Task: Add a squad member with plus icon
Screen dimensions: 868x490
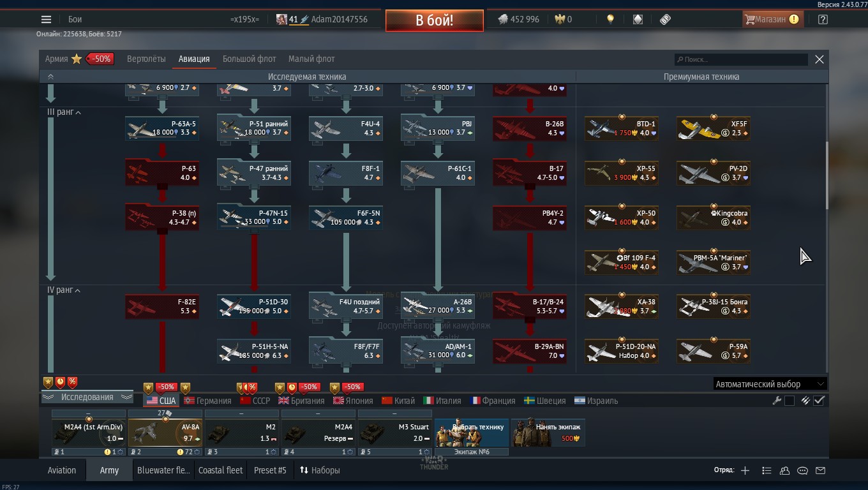Action: 745,470
